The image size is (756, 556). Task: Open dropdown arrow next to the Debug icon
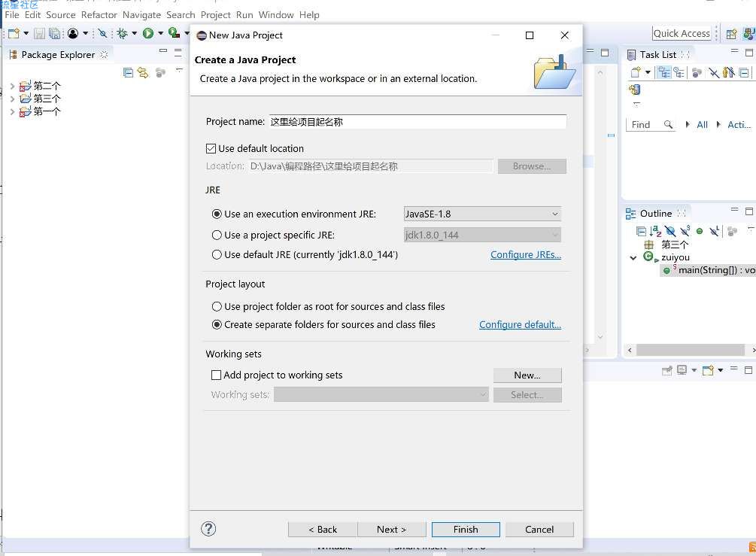point(135,33)
